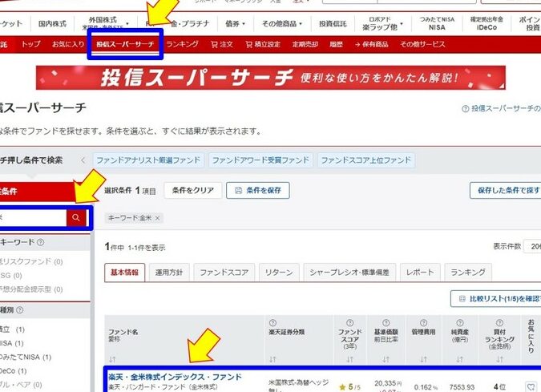Click 保存した条件で探す button
The width and height of the screenshot is (541, 392).
(x=506, y=191)
